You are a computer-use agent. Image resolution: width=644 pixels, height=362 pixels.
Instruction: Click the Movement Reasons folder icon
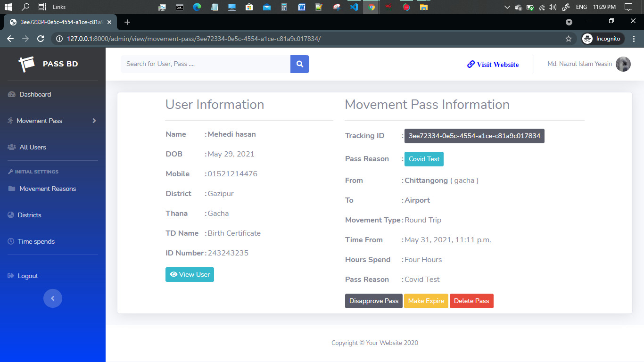click(x=12, y=189)
